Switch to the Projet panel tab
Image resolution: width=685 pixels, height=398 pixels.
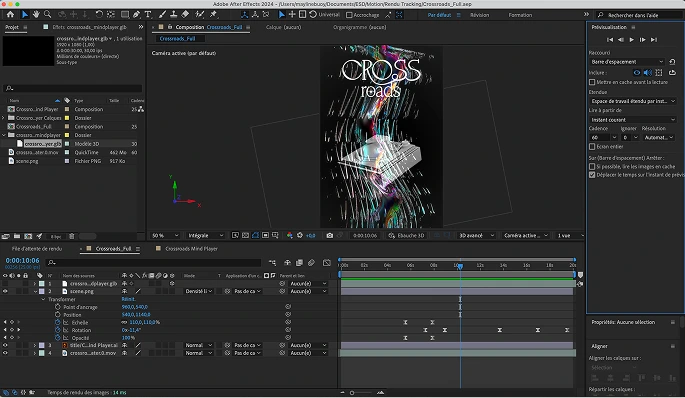click(12, 27)
